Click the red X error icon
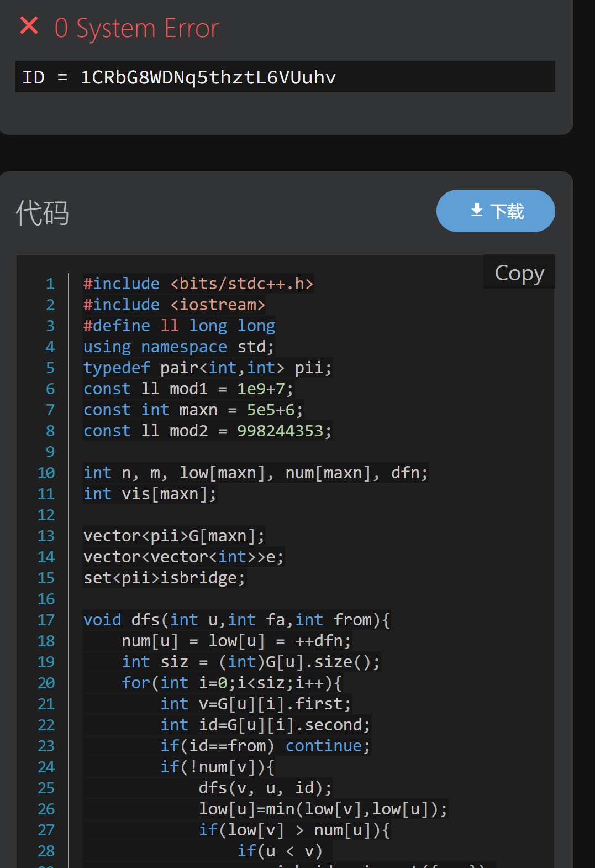Screen dimensions: 595x868 tap(29, 26)
